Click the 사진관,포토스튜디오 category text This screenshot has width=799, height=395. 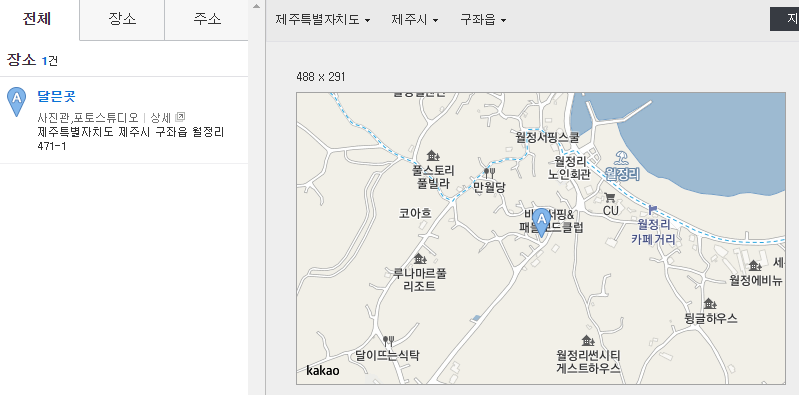pos(88,118)
